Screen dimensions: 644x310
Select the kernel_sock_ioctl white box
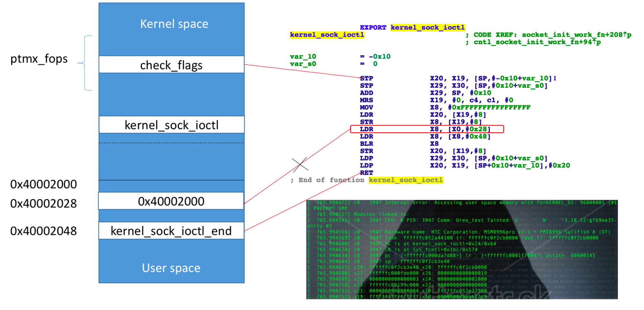point(172,124)
